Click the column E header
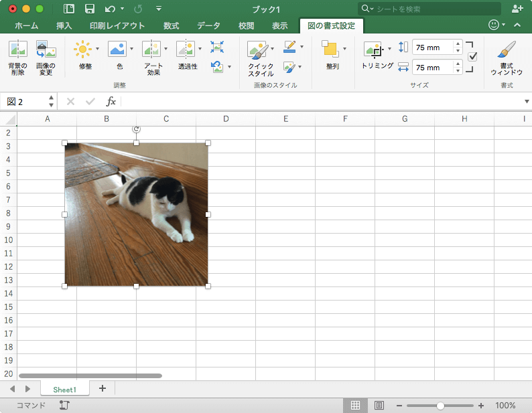The image size is (532, 413). tap(285, 118)
